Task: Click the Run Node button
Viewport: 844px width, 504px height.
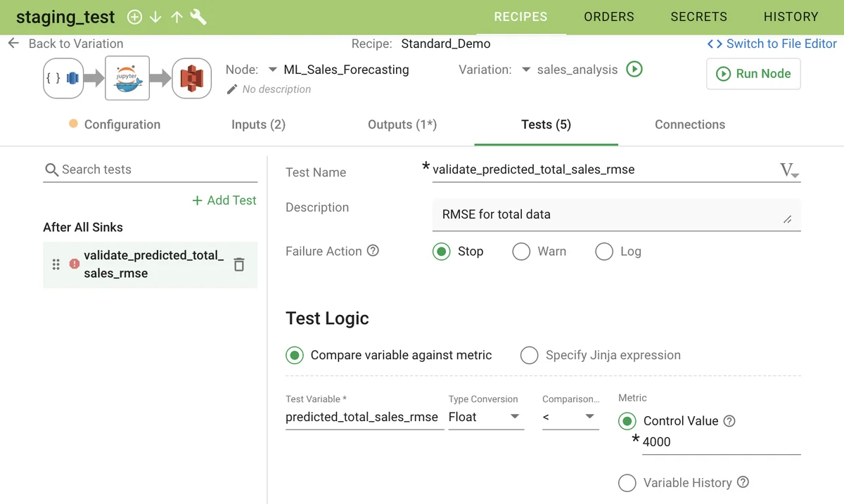Action: click(753, 75)
